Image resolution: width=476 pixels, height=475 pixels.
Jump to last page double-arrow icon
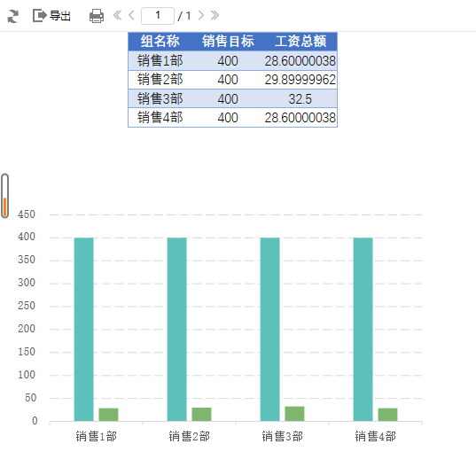[x=215, y=15]
